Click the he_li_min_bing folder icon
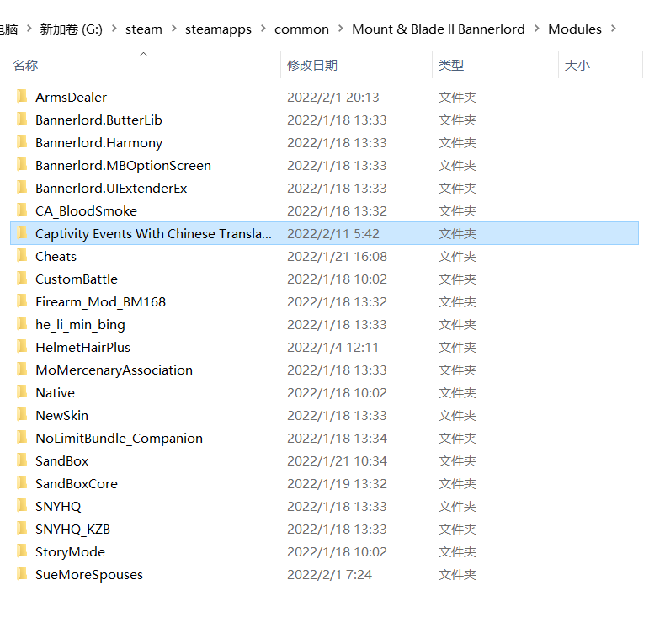The width and height of the screenshot is (665, 644). click(x=22, y=324)
